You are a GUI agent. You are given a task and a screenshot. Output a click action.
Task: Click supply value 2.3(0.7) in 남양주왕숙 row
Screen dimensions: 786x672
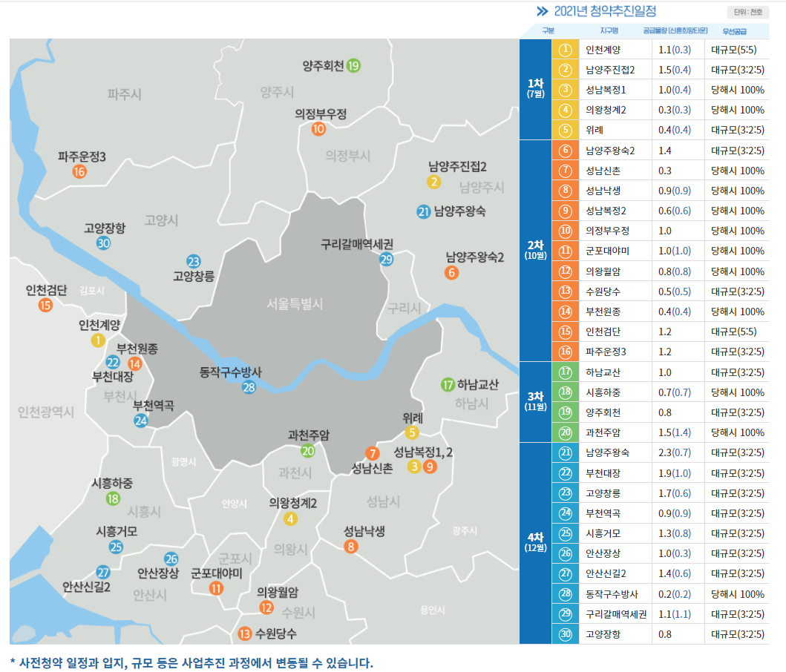674,452
